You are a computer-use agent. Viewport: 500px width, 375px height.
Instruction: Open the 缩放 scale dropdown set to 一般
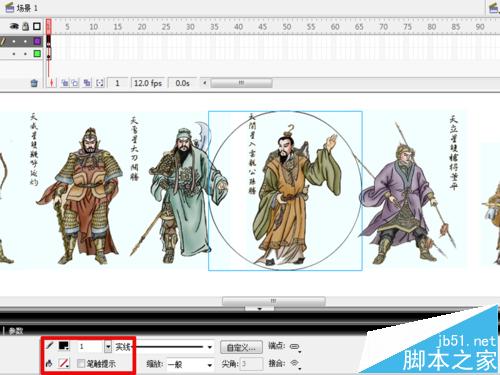190,364
